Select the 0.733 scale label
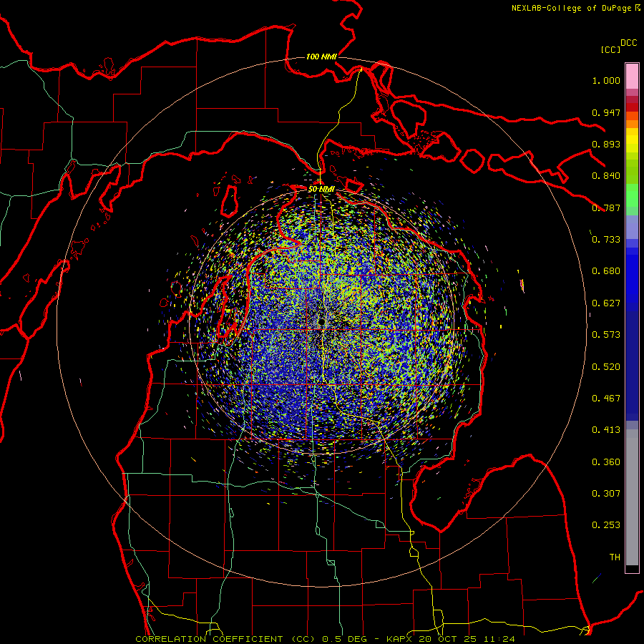The image size is (644, 644). (x=606, y=240)
